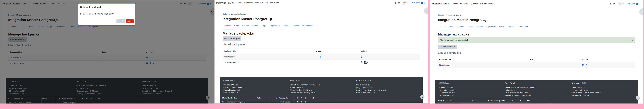The height and width of the screenshot is (109, 644).
Task: Click trash icon for https://example.com in undimmed two-backpack panel
Action: pyautogui.click(x=365, y=62)
